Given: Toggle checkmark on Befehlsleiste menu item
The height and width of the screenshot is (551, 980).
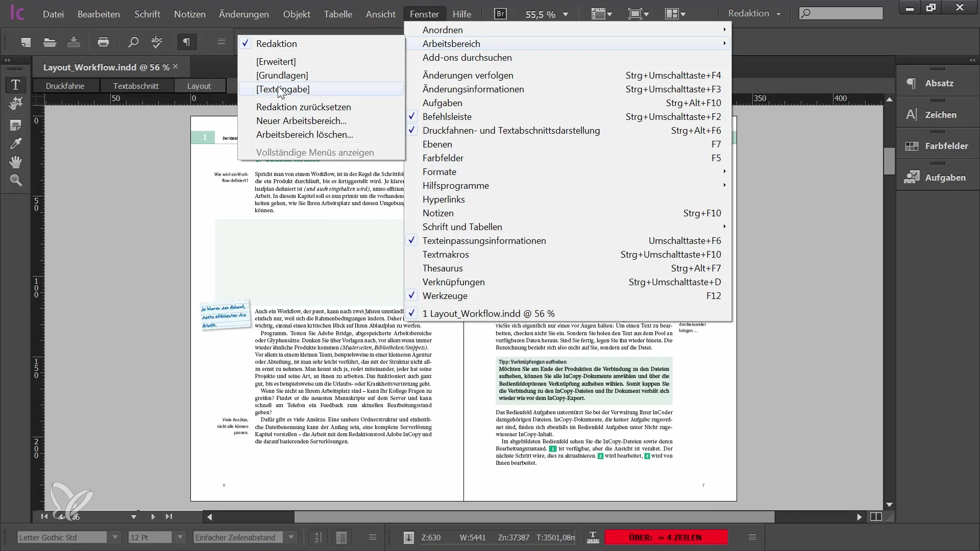Looking at the screenshot, I should pos(447,116).
